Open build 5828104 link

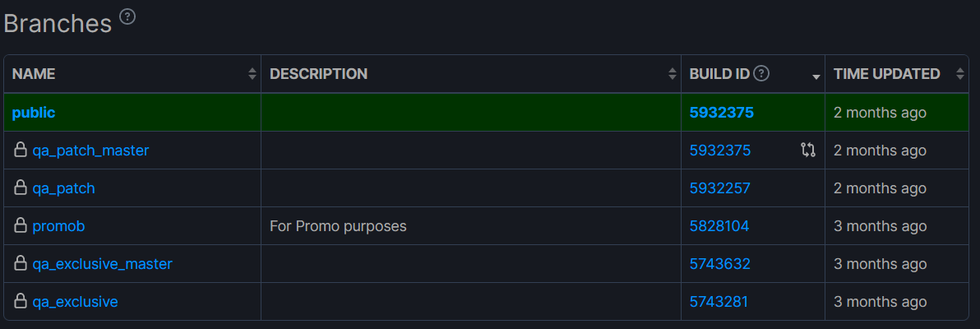pyautogui.click(x=719, y=226)
